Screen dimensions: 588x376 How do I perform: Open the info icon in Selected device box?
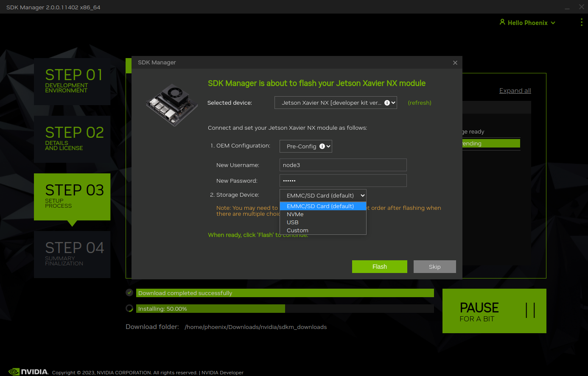[x=387, y=103]
